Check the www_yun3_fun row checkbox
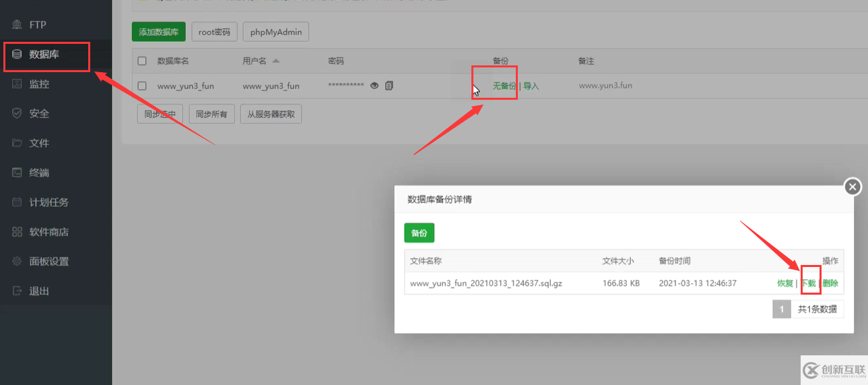 tap(142, 86)
